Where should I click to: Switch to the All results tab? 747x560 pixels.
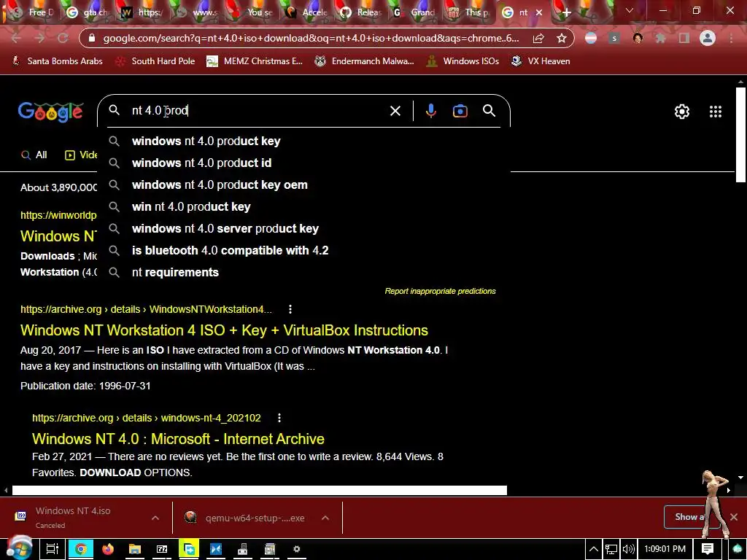pos(34,155)
